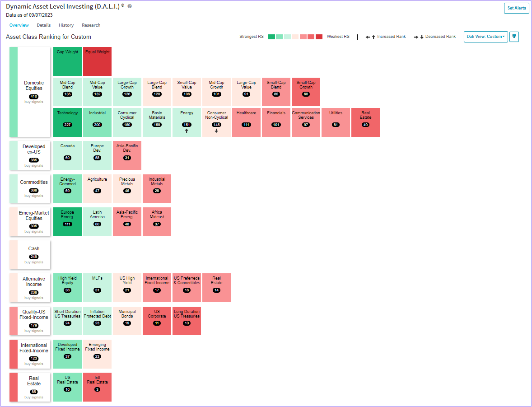Select the Europe Emerg. tile
Viewport: 532px width, 407px height.
pyautogui.click(x=68, y=222)
